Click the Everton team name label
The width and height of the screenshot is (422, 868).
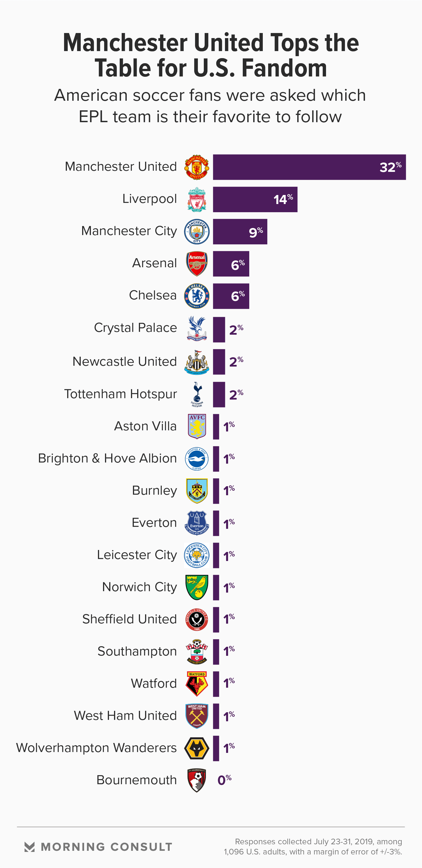[154, 523]
